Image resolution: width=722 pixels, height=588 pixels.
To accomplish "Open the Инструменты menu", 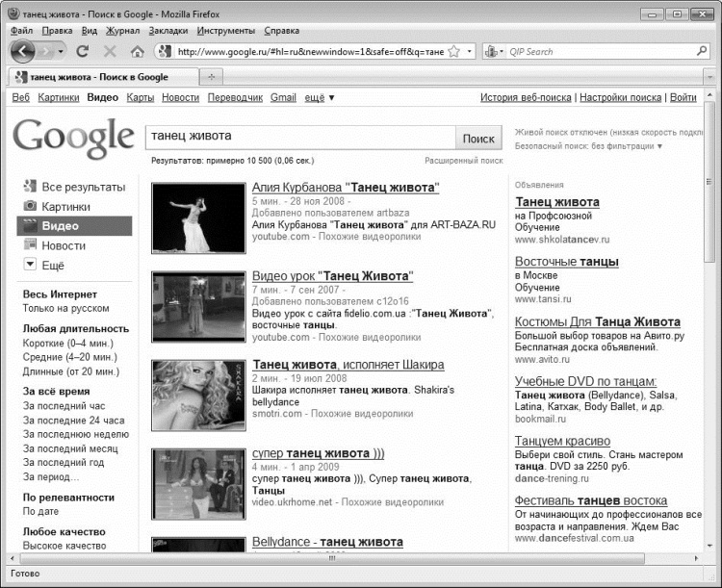I will (225, 31).
